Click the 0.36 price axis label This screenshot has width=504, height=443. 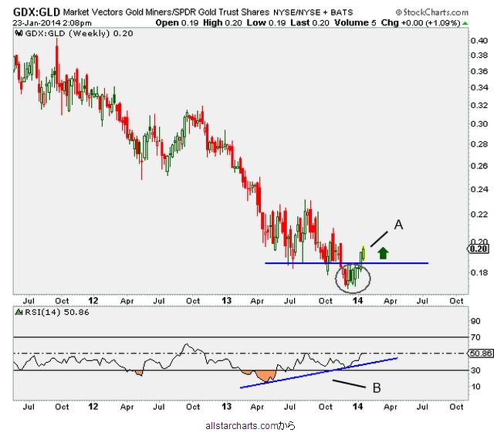(479, 71)
